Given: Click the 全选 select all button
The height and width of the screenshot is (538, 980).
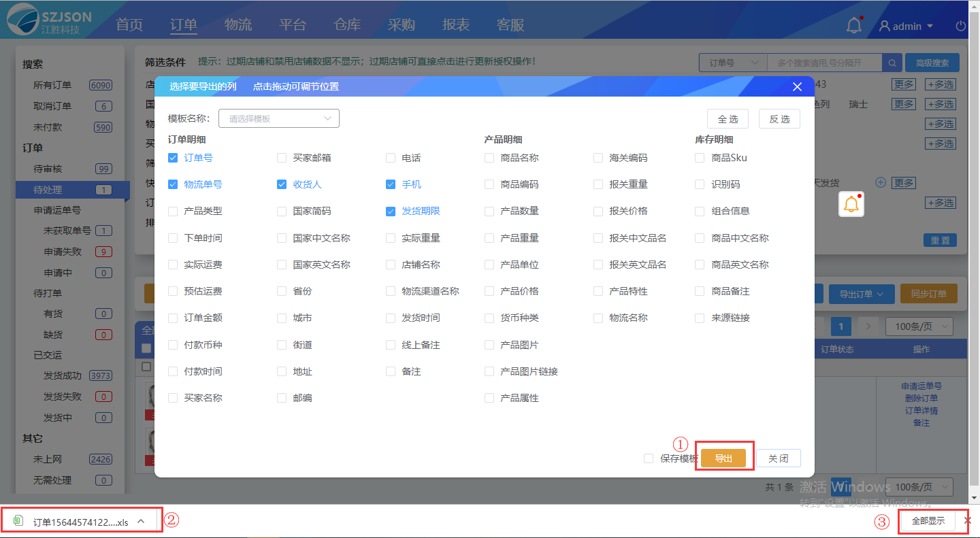Looking at the screenshot, I should point(728,119).
